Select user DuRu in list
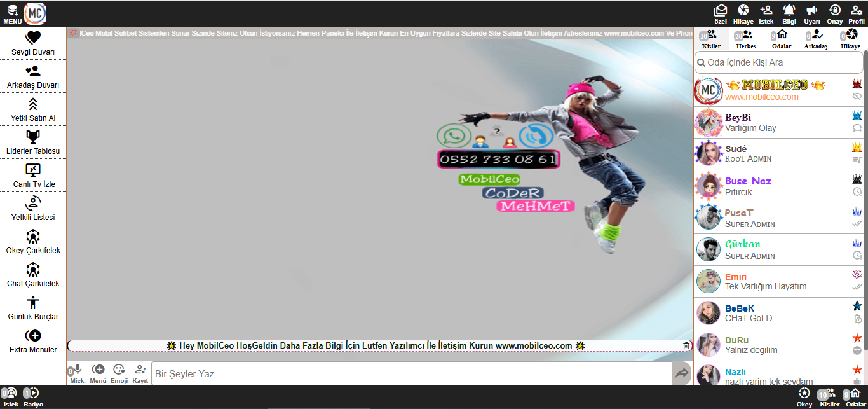The image size is (868, 409). tap(778, 345)
